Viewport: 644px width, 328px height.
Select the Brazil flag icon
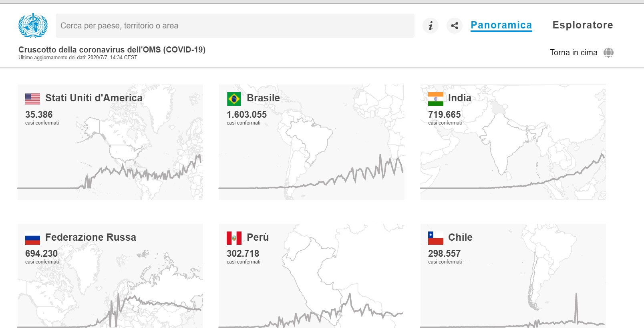pos(234,99)
